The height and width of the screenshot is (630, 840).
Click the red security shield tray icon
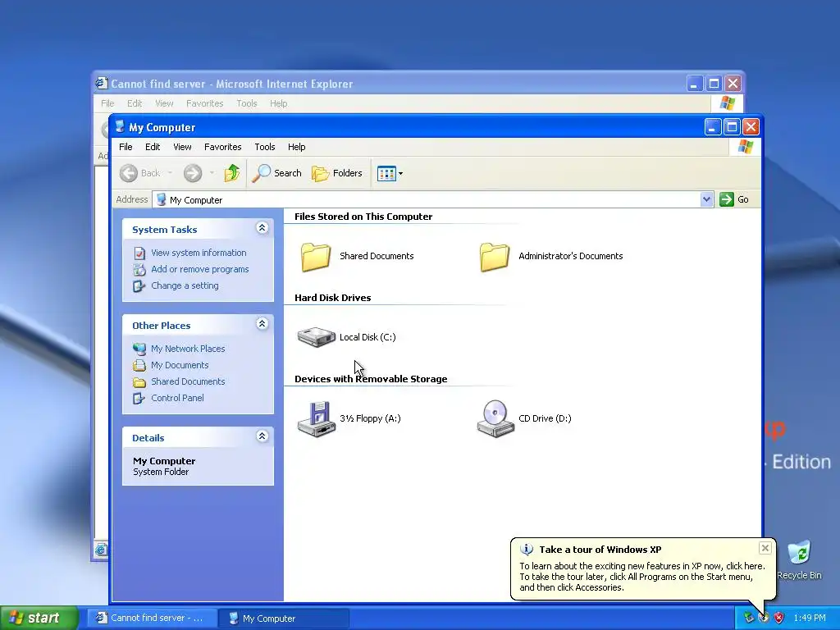778,618
